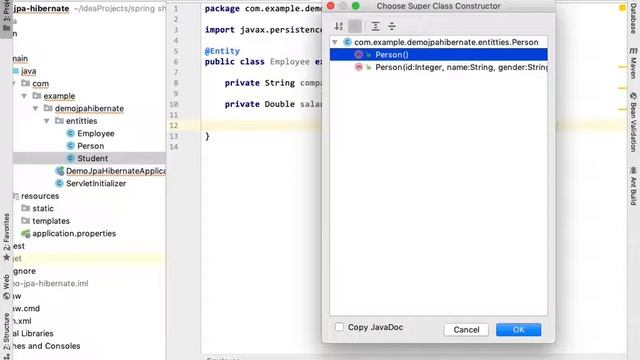Confirm with the OK button
This screenshot has width=640, height=360.
pyautogui.click(x=518, y=330)
